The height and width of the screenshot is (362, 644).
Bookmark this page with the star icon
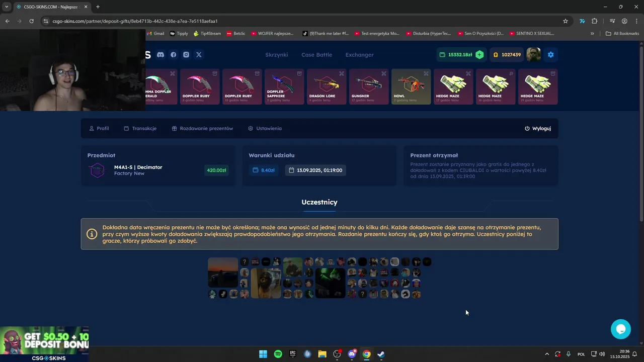pos(566,21)
